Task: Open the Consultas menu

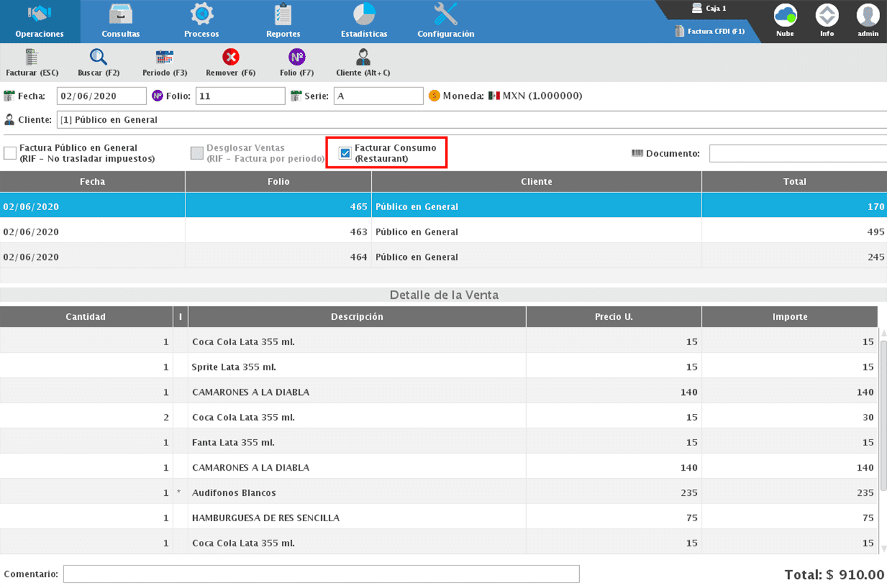Action: [121, 21]
